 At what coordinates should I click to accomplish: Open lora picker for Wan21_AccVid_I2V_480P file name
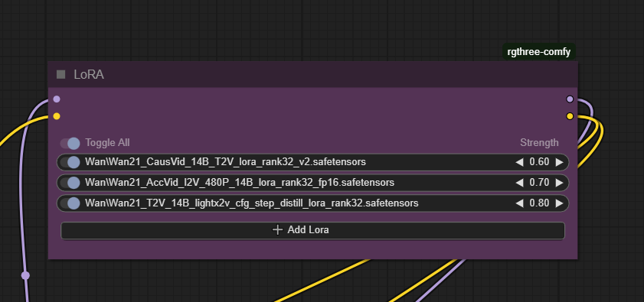point(240,183)
